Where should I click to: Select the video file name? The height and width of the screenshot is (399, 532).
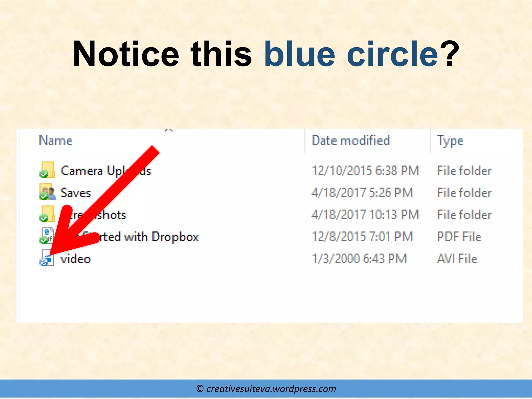pyautogui.click(x=76, y=259)
